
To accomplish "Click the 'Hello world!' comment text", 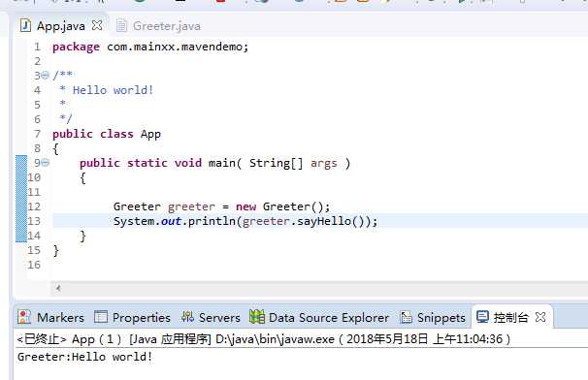I will click(x=113, y=90).
